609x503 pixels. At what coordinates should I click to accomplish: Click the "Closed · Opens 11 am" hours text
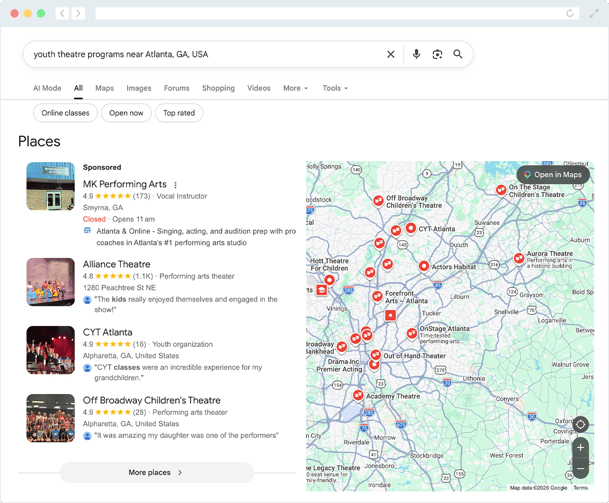119,219
